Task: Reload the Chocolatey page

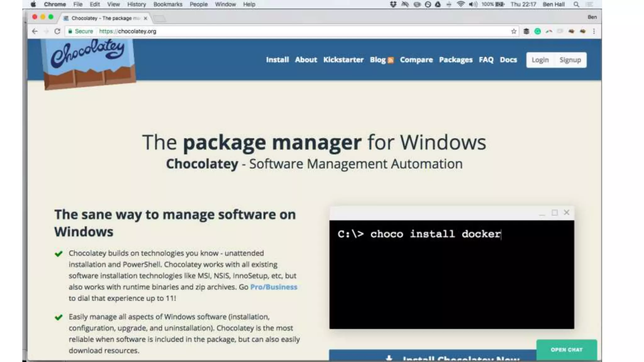Action: 57,31
